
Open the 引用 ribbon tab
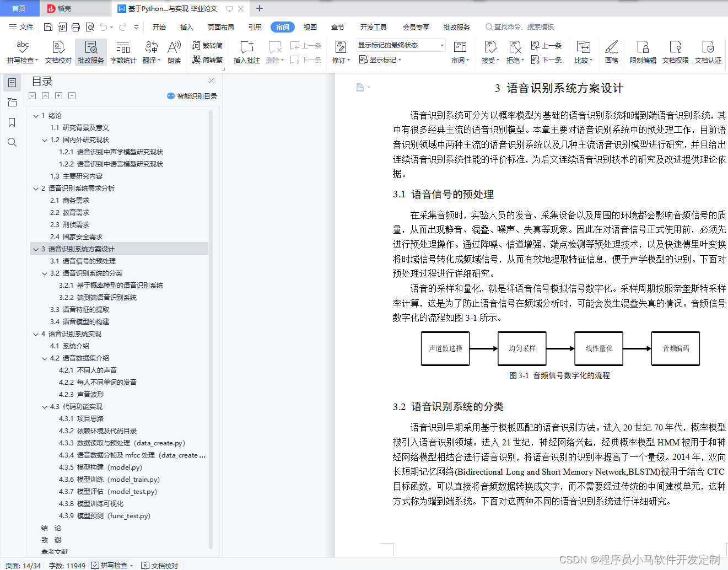(x=255, y=27)
